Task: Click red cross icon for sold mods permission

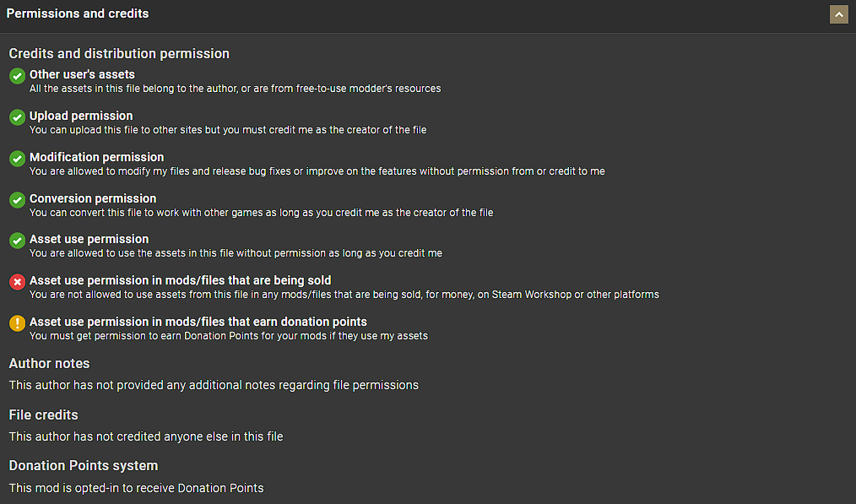Action: [x=17, y=282]
